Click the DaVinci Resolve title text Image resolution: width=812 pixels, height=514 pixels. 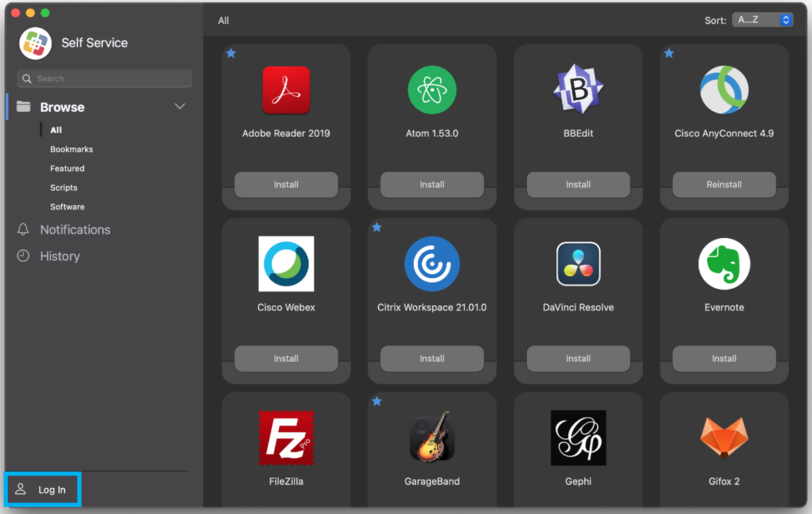578,307
